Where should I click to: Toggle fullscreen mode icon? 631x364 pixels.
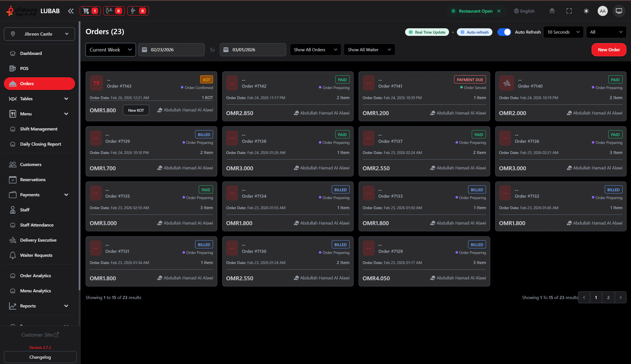[x=569, y=11]
